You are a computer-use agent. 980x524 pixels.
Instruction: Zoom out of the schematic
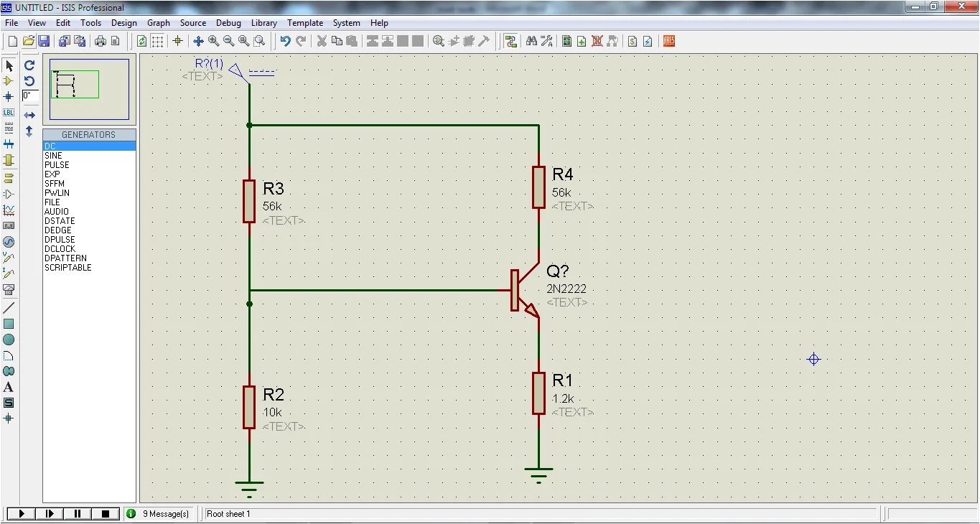(228, 42)
